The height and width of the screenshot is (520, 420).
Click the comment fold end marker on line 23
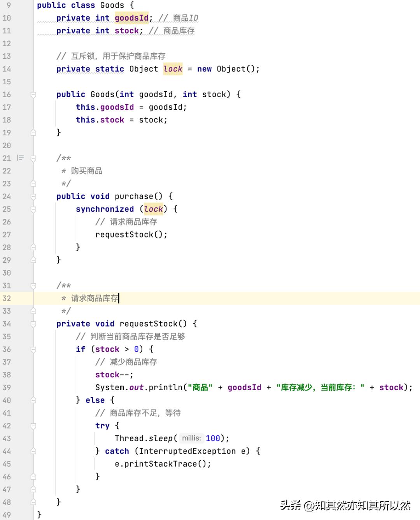(x=33, y=183)
